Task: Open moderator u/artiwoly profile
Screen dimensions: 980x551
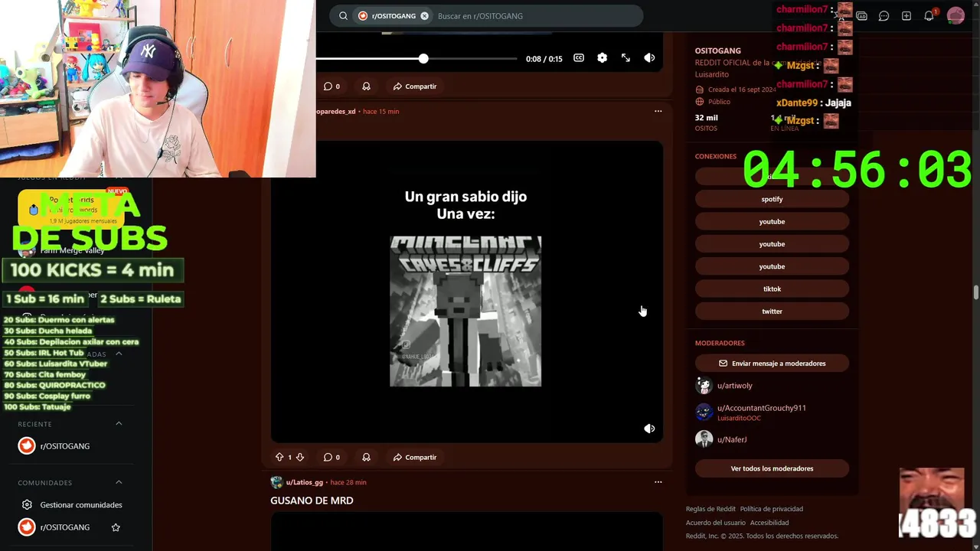Action: (734, 386)
